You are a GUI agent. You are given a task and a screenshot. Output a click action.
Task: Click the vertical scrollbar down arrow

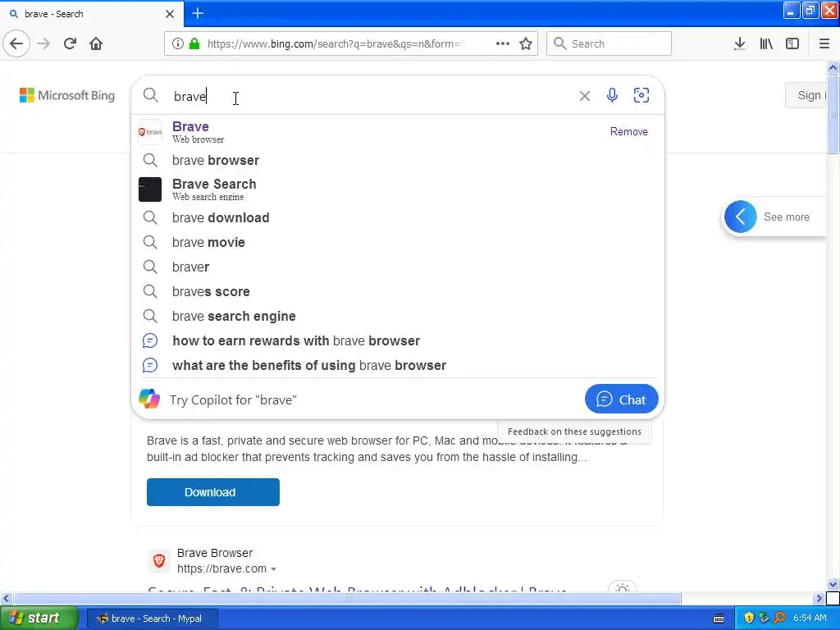pyautogui.click(x=833, y=584)
